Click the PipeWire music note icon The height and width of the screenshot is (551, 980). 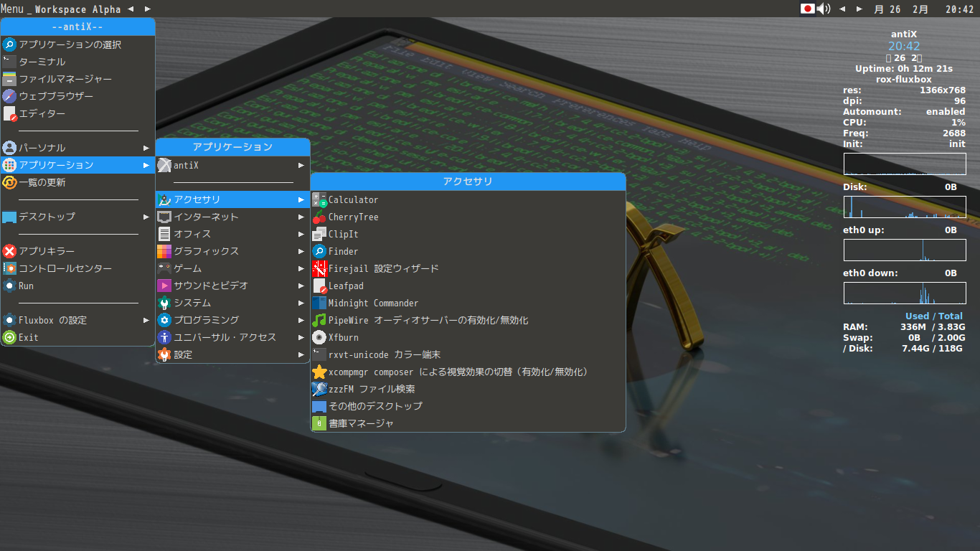point(319,320)
